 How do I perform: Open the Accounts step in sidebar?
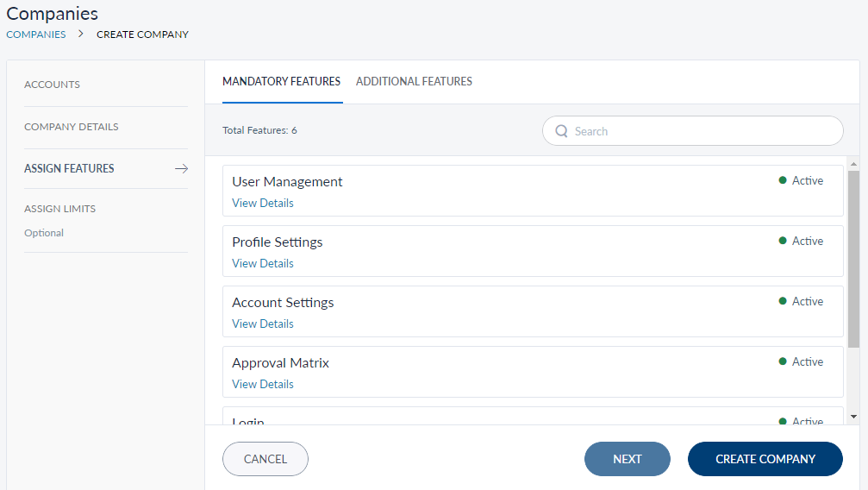(x=52, y=85)
